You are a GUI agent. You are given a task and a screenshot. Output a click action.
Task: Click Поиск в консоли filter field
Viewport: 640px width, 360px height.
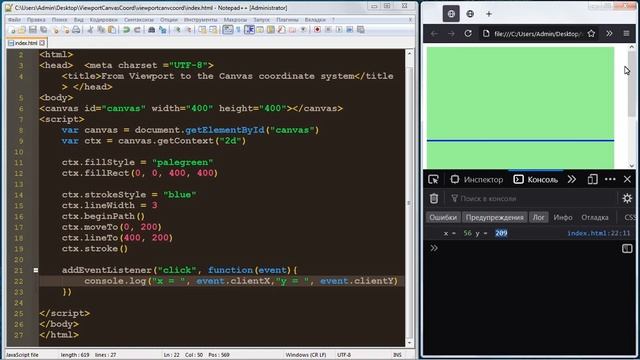531,198
